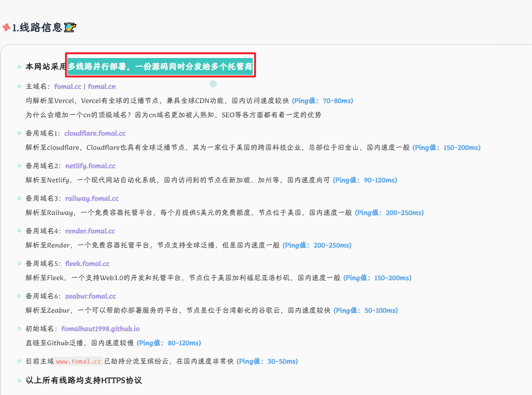
Task: Open the render.fomal.cc link
Action: coord(90,231)
